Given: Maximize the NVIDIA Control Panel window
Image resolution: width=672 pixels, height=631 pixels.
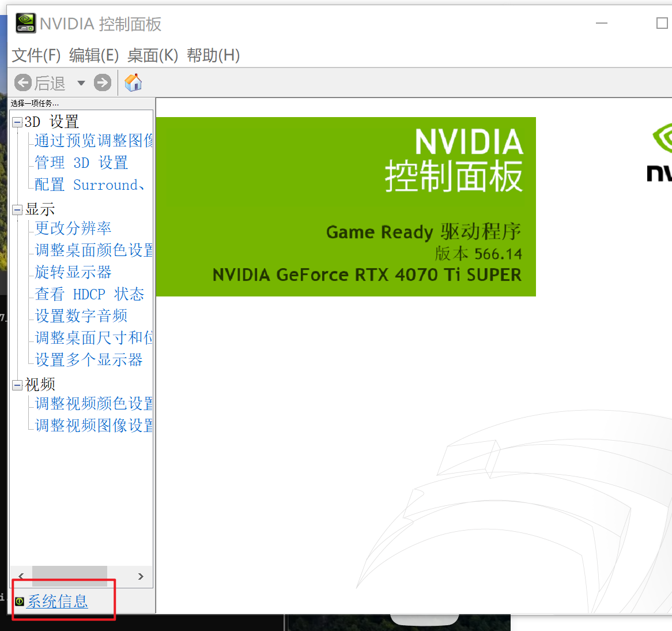Looking at the screenshot, I should [662, 23].
